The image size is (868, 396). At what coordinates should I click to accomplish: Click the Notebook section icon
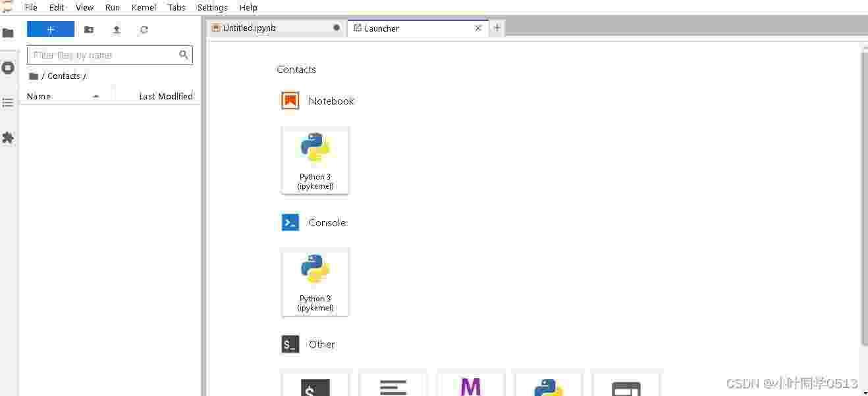(x=290, y=101)
